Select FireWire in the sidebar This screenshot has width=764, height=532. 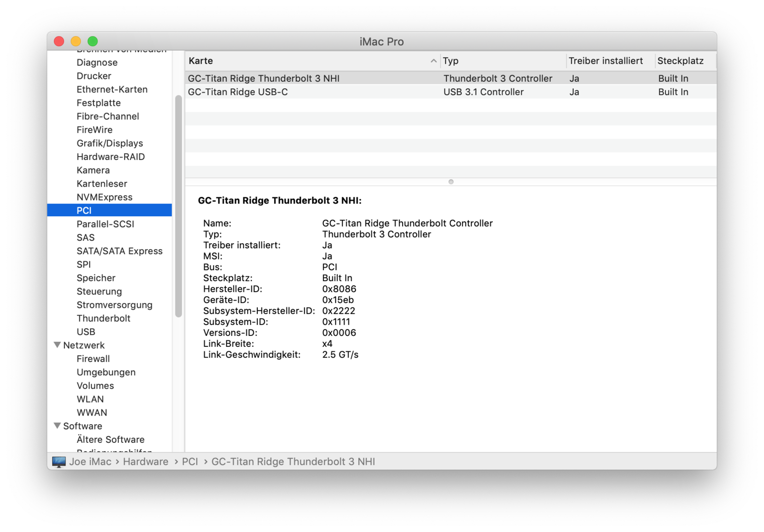point(94,130)
